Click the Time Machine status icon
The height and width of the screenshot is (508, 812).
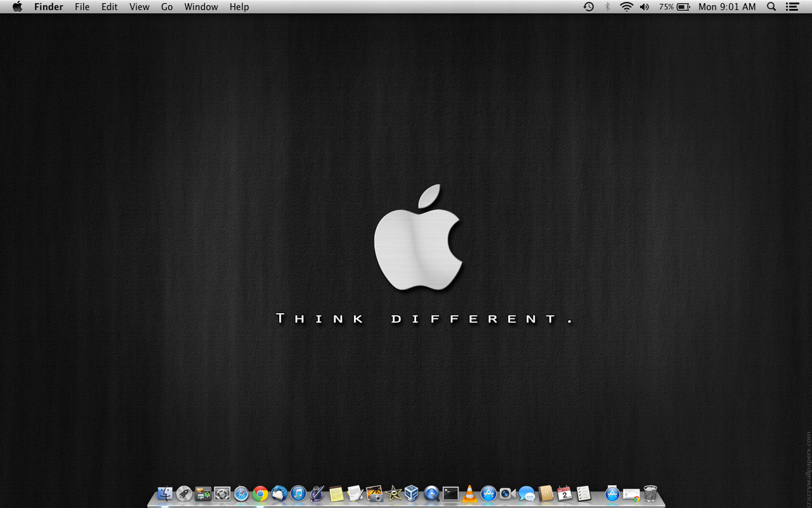click(589, 7)
